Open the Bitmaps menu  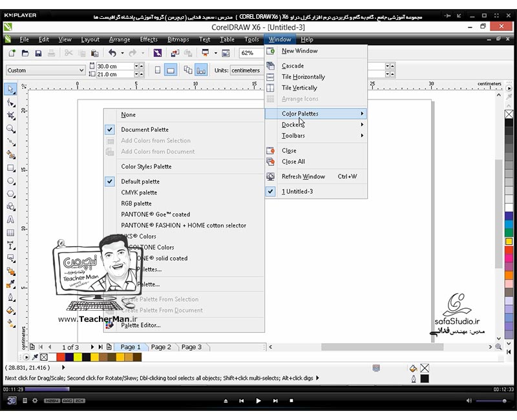point(178,39)
